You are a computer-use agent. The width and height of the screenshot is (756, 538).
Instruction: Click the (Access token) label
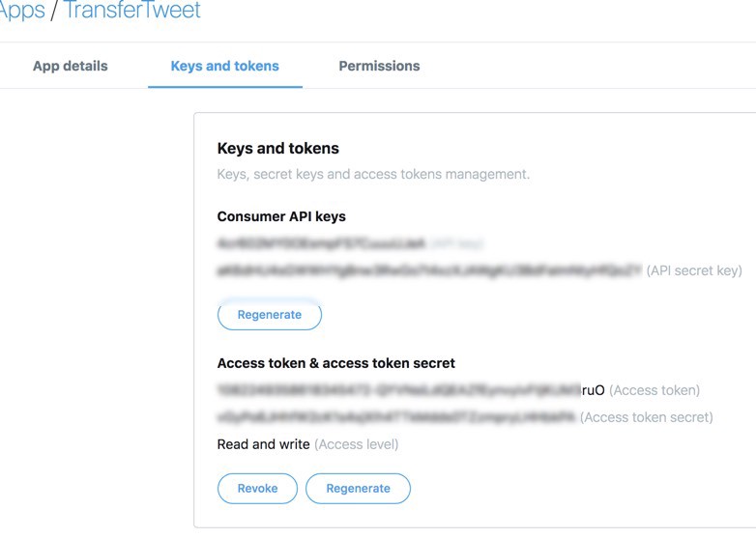654,391
